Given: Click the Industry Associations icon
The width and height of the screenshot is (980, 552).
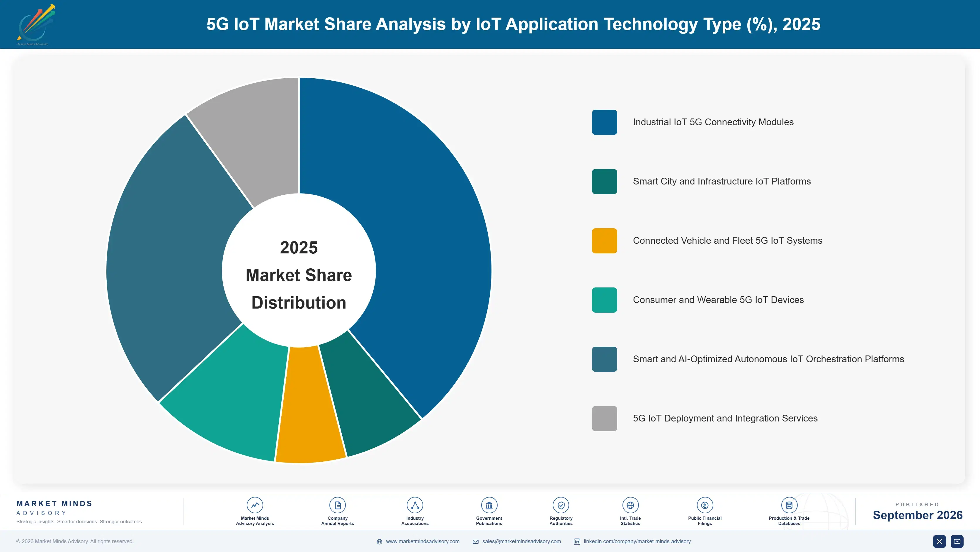Looking at the screenshot, I should pyautogui.click(x=415, y=505).
